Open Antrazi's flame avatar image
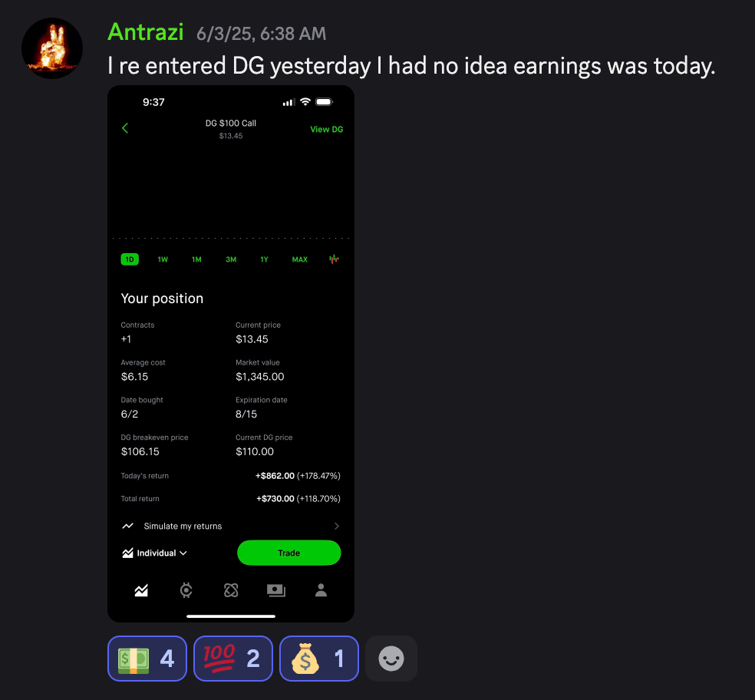The image size is (755, 700). click(x=52, y=48)
